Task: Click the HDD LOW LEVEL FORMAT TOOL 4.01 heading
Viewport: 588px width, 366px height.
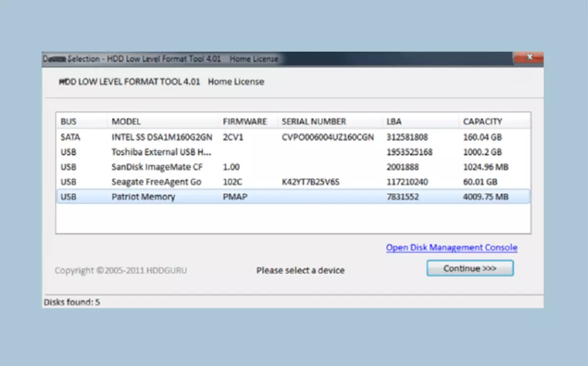Action: tap(130, 82)
